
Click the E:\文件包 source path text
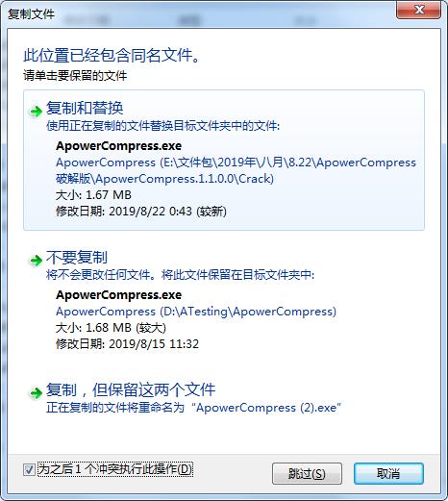(x=236, y=170)
